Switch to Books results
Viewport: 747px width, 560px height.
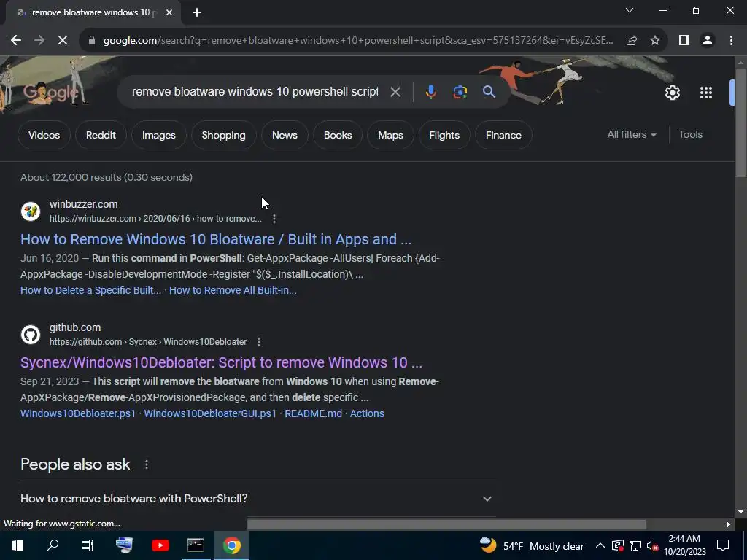coord(338,135)
